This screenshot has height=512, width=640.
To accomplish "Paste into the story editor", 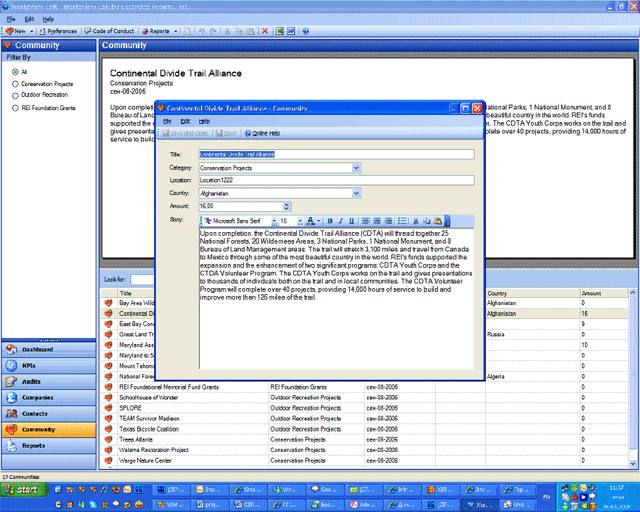I will click(438, 221).
